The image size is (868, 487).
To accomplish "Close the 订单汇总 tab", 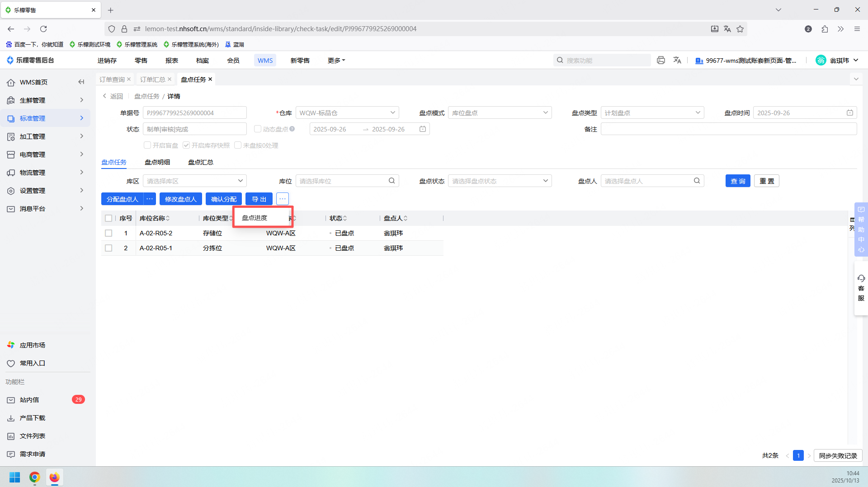I will (170, 79).
